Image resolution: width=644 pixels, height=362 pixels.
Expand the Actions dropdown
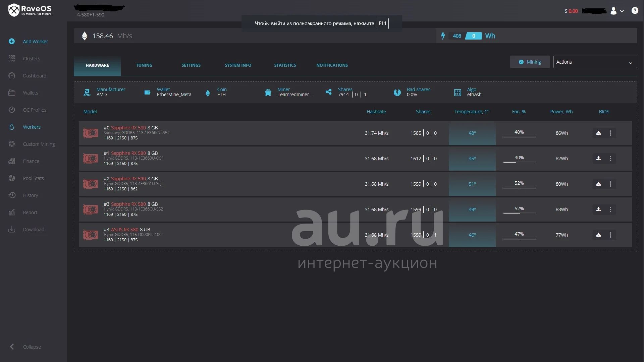595,62
